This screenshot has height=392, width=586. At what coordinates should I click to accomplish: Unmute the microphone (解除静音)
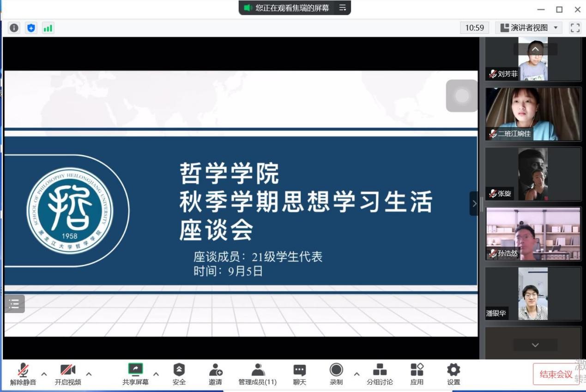coord(23,374)
